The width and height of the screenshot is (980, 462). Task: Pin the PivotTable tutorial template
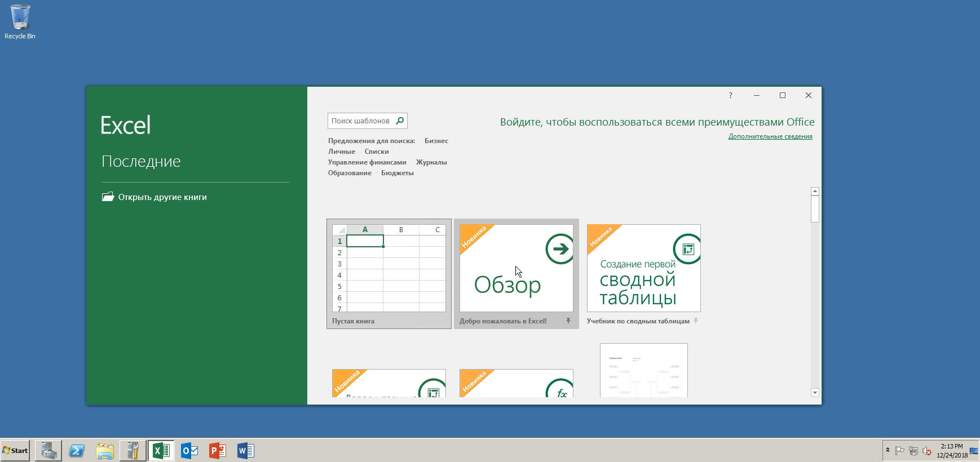click(x=696, y=321)
